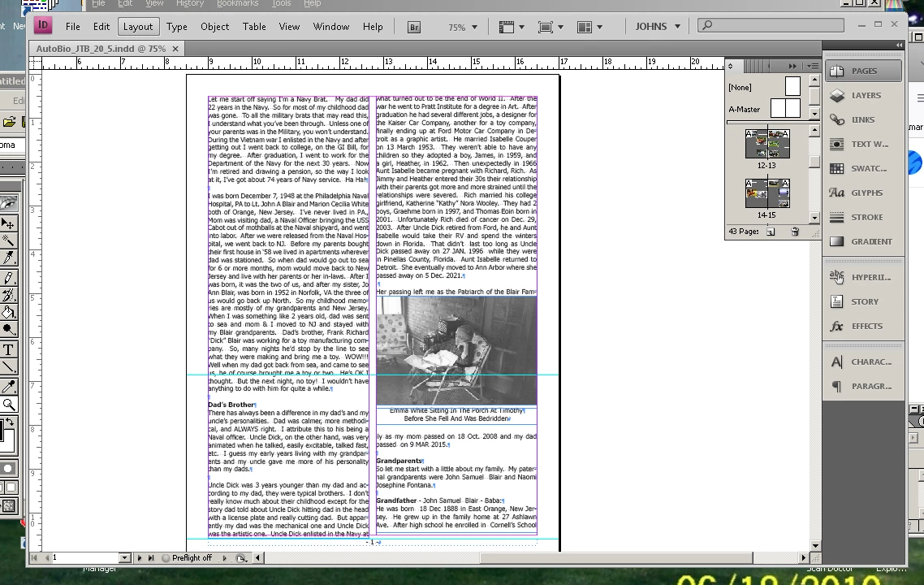
Task: Select the Pencil tool
Action: tap(8, 278)
